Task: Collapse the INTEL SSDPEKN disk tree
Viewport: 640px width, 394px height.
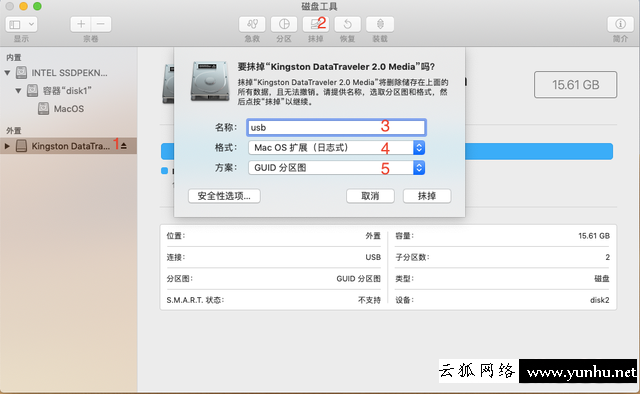Action: (x=7, y=73)
